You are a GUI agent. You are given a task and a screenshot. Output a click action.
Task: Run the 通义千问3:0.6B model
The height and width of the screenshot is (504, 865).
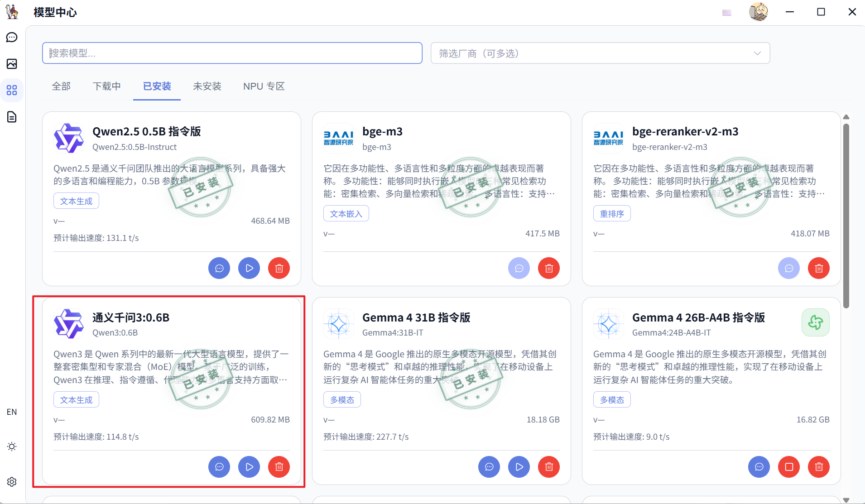(249, 467)
